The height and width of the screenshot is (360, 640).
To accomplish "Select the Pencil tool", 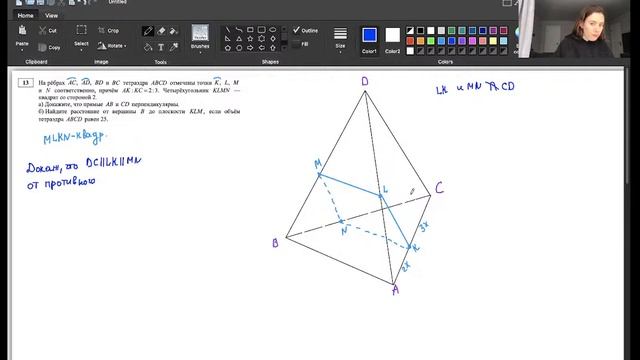I will (148, 31).
